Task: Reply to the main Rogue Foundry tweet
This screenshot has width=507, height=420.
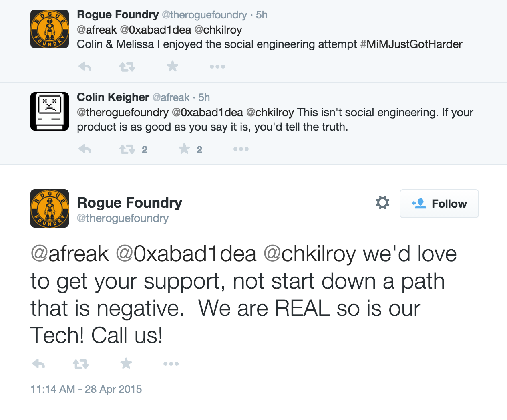Action: point(38,364)
